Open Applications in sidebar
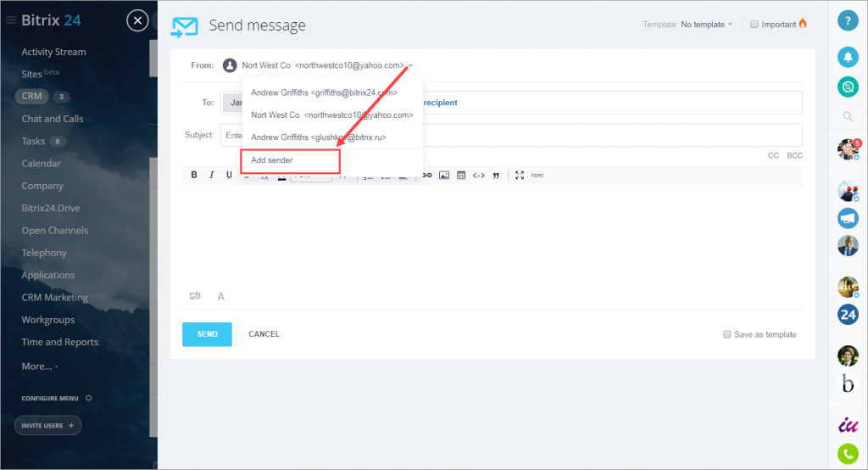 pos(48,275)
